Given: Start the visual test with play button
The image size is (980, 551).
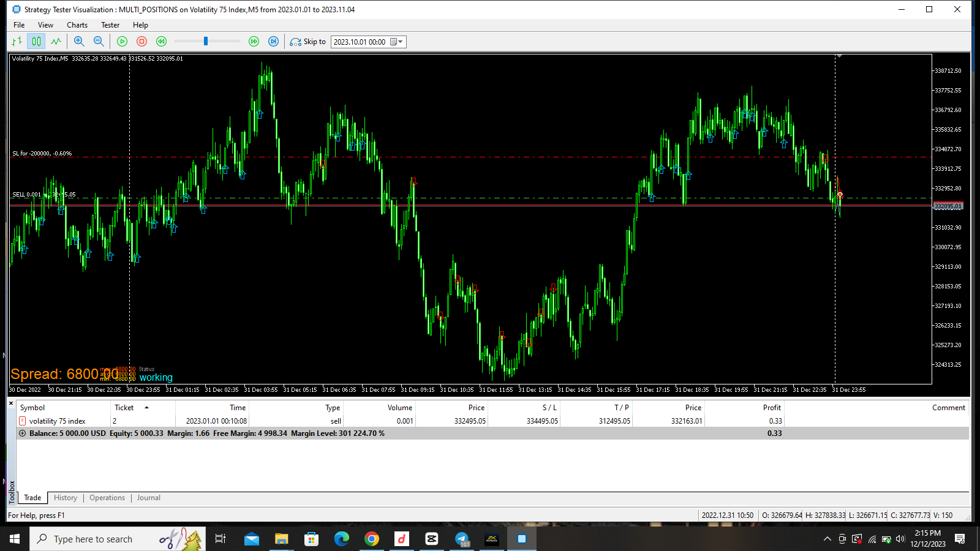Looking at the screenshot, I should 123,42.
